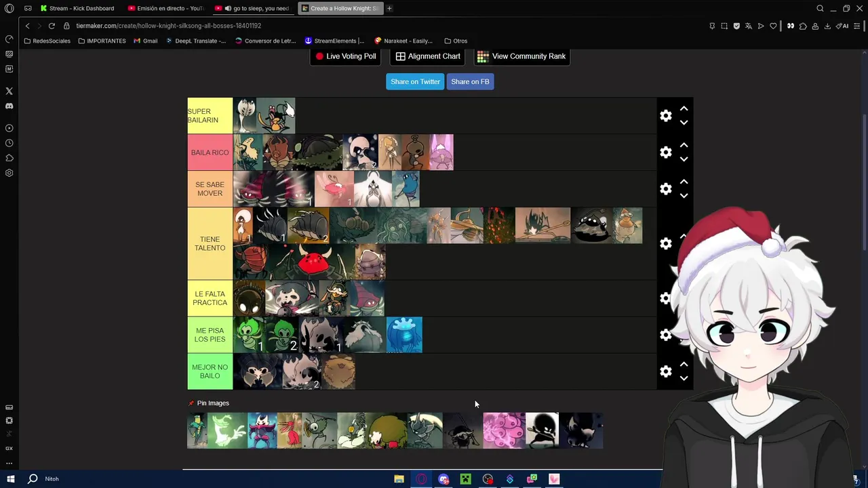Open IMPORTANTES bookmark folder

102,41
